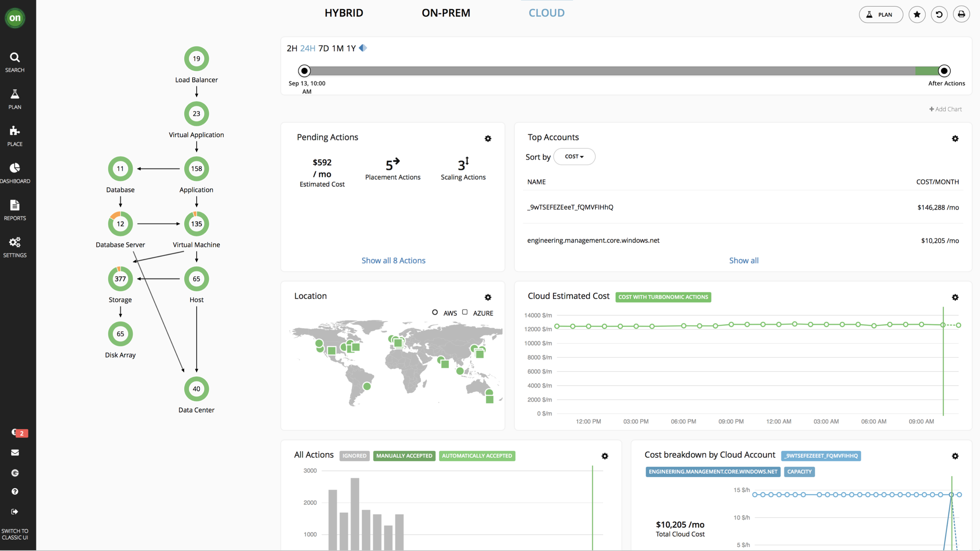Toggle COST WITH TURBONOMIC ACTIONS series
This screenshot has height=551, width=980.
pyautogui.click(x=663, y=297)
